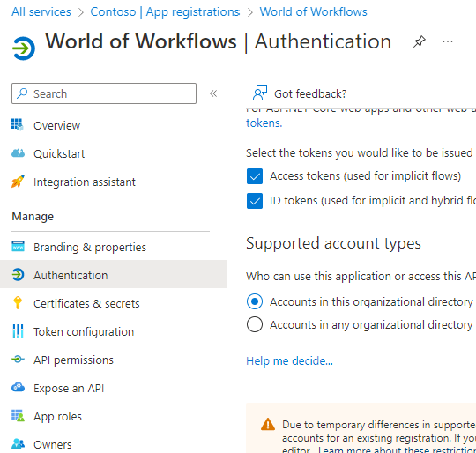Click the Supported account types heading

tap(333, 243)
